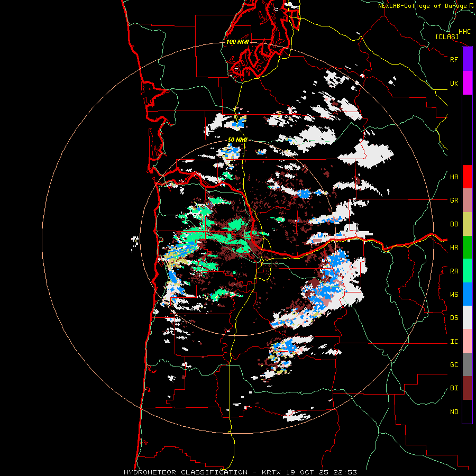Viewport: 476px width, 476px height.
Task: Click the IC legend label
Action: tap(454, 342)
